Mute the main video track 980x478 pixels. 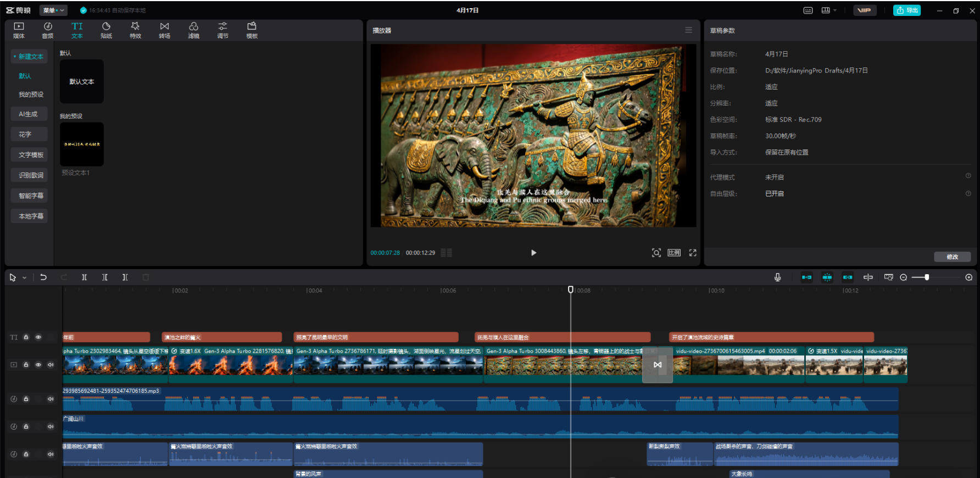[51, 365]
